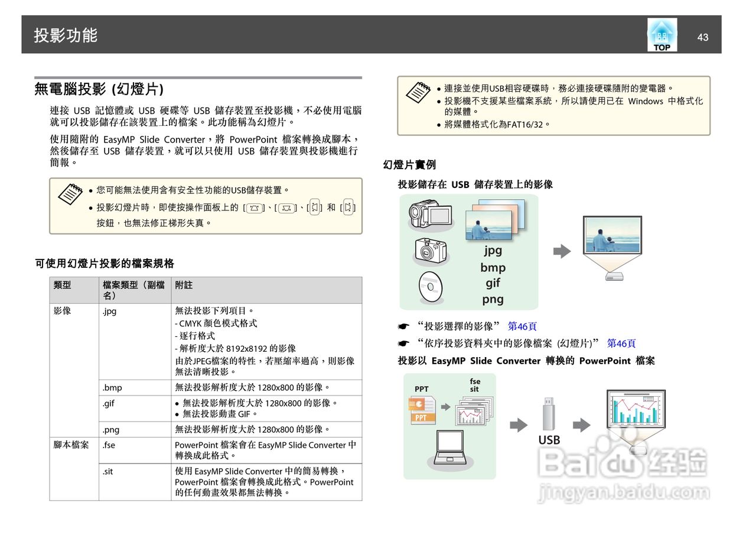756x535 pixels.
Task: Click the notepad note icon in left tip box
Action: [x=70, y=193]
